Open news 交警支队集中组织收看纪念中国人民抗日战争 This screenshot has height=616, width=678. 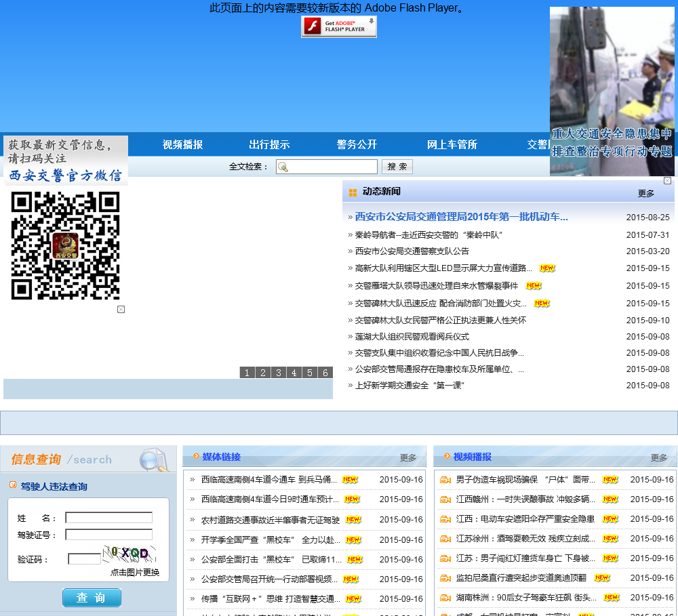(439, 353)
